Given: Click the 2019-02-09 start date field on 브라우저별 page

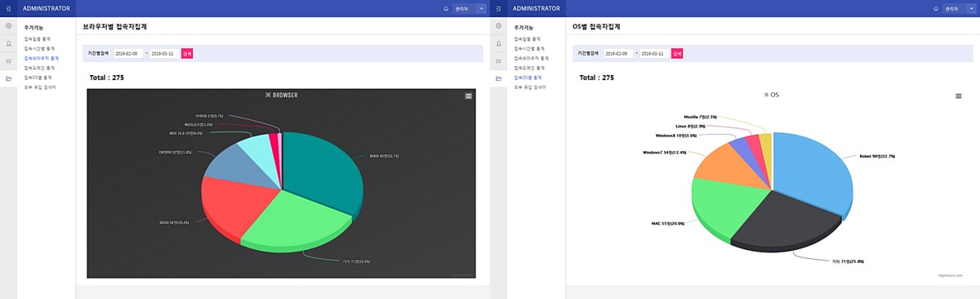Looking at the screenshot, I should [128, 53].
